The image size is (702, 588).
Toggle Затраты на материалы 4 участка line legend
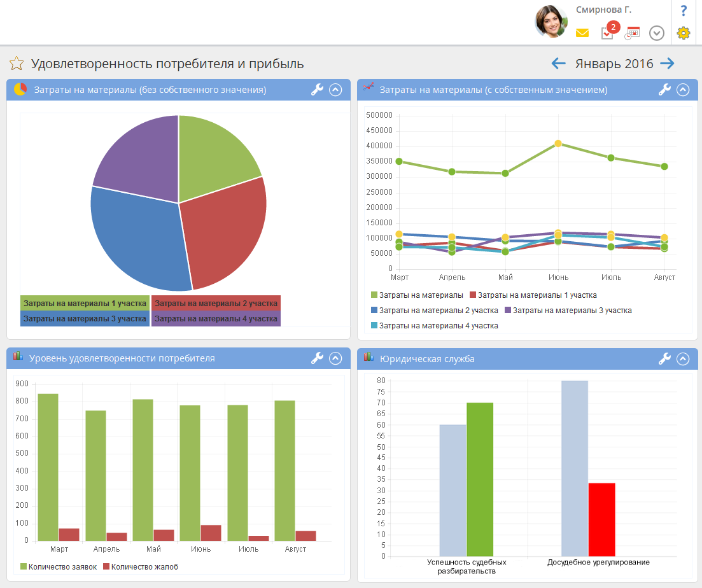coord(434,326)
